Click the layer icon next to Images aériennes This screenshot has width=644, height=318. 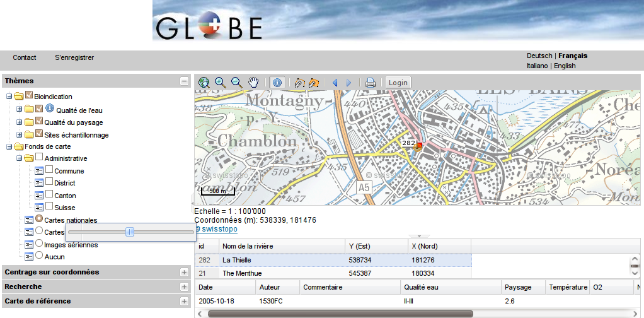coord(29,245)
